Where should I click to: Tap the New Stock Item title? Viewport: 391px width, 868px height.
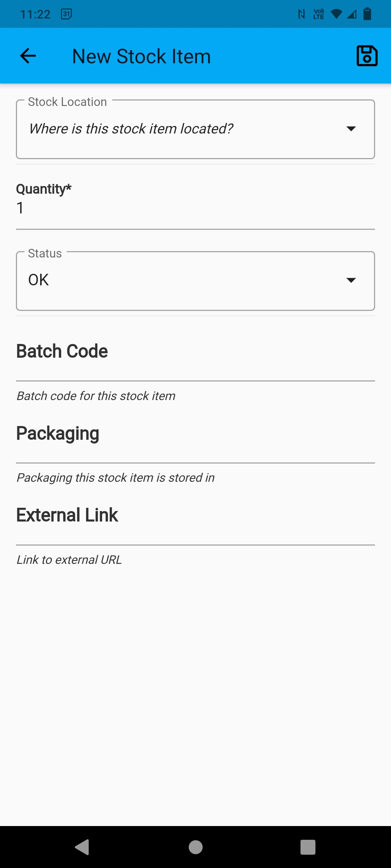[x=141, y=56]
